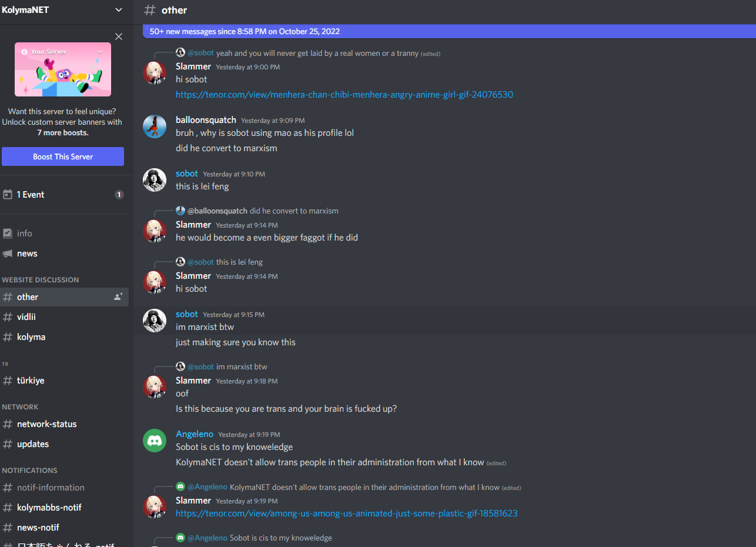This screenshot has width=756, height=547.
Task: Open the network-status channel
Action: [x=63, y=424]
